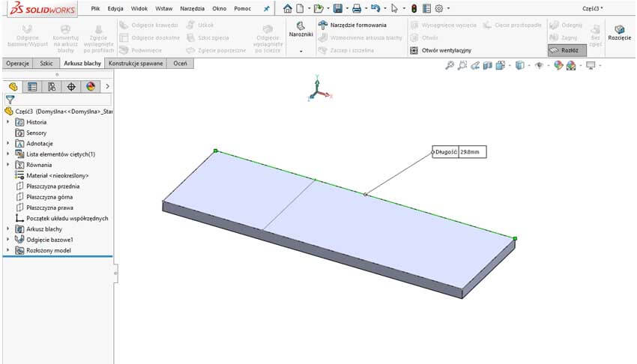The height and width of the screenshot is (364, 637).
Task: Click the Section View icon
Action: click(x=488, y=65)
